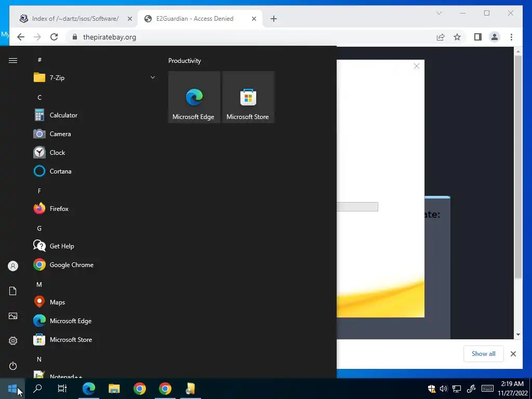Open Documents from Start sidebar
This screenshot has height=399, width=532.
(x=13, y=291)
